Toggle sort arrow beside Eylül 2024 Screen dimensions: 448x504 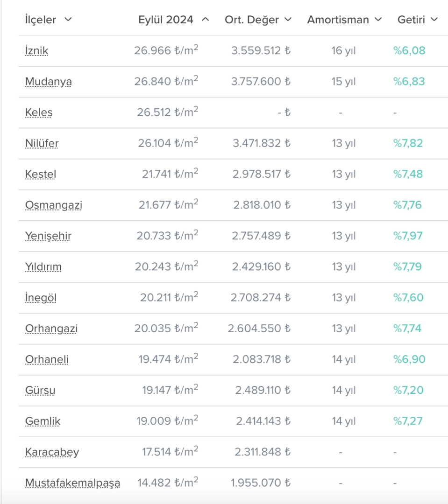(206, 20)
